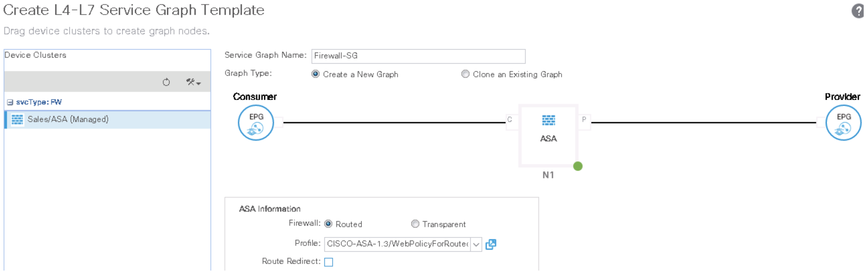Screen dimensions: 868x275
Task: Click the Provider EPG icon
Action: pyautogui.click(x=843, y=123)
